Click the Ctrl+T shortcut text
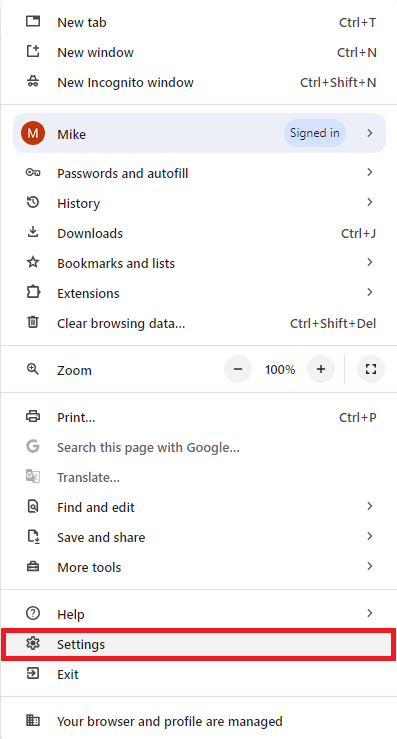 click(x=357, y=23)
